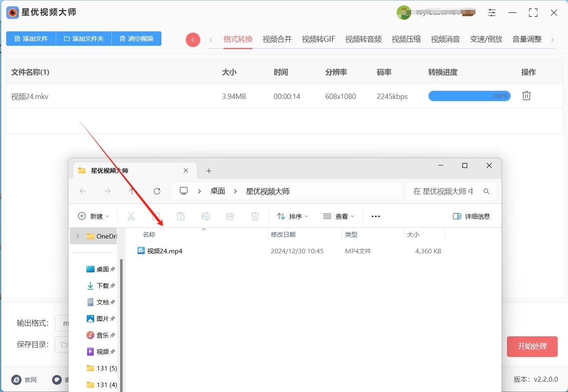The height and width of the screenshot is (392, 568).
Task: Click the rename icon in explorer toolbar
Action: coord(206,216)
